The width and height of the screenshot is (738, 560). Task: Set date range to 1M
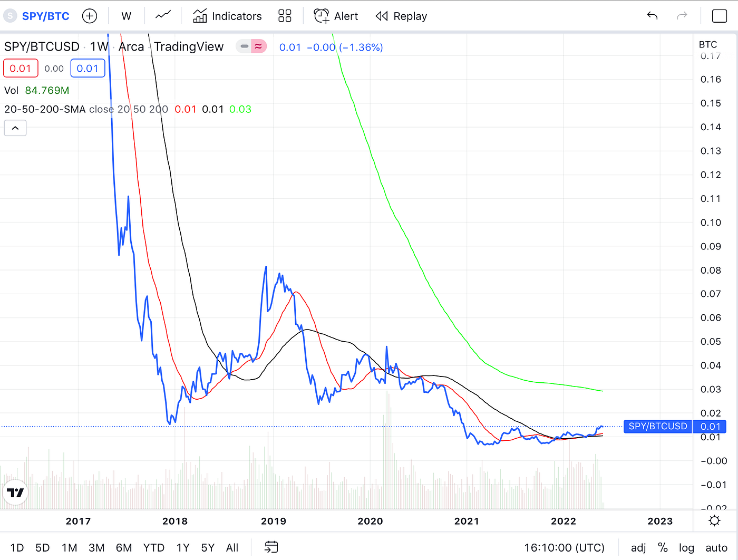[69, 547]
